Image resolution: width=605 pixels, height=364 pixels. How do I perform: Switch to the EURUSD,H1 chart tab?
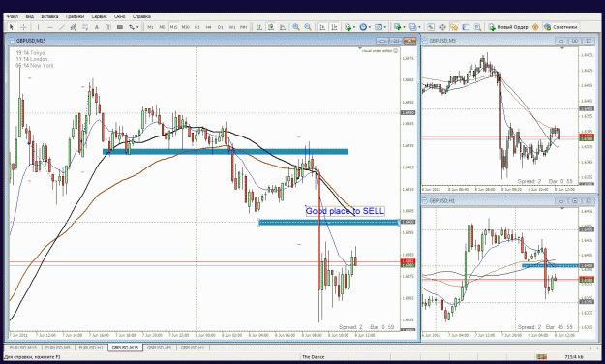pos(91,348)
